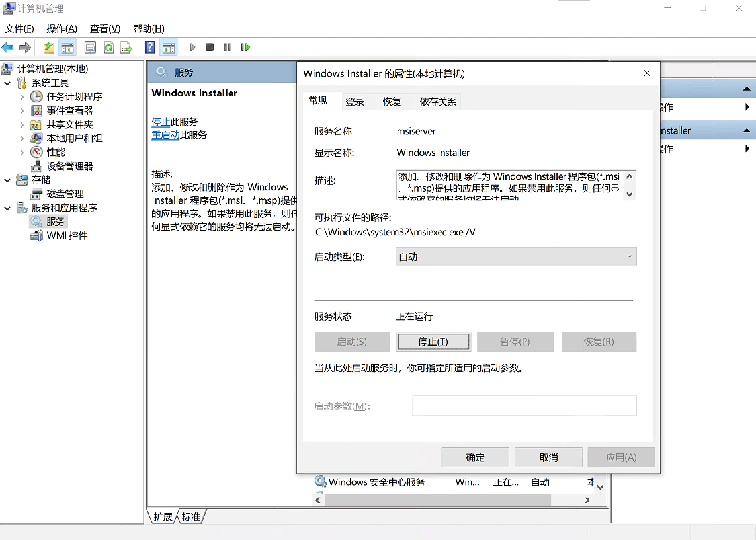Switch to the 依存关系 tab

(438, 102)
